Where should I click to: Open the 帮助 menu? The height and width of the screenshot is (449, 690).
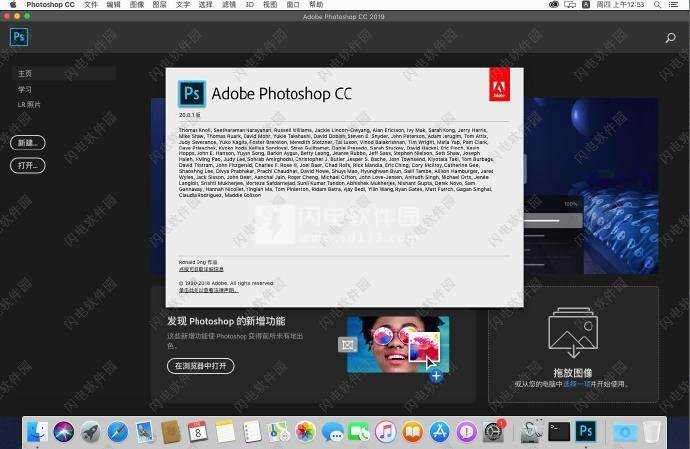tap(316, 4)
